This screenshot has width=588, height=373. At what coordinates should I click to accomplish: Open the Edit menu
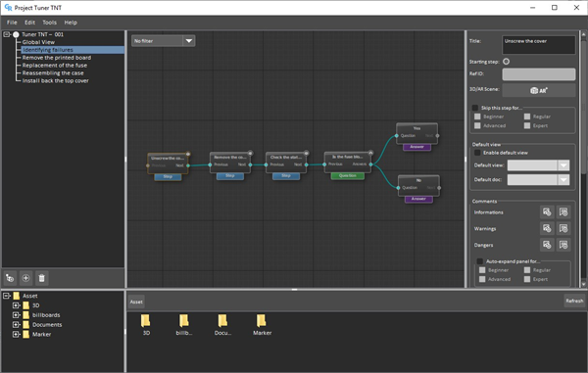coord(29,23)
